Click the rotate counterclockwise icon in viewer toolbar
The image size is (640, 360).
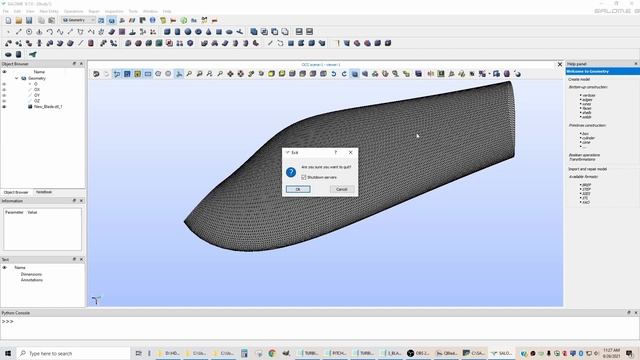pos(333,74)
